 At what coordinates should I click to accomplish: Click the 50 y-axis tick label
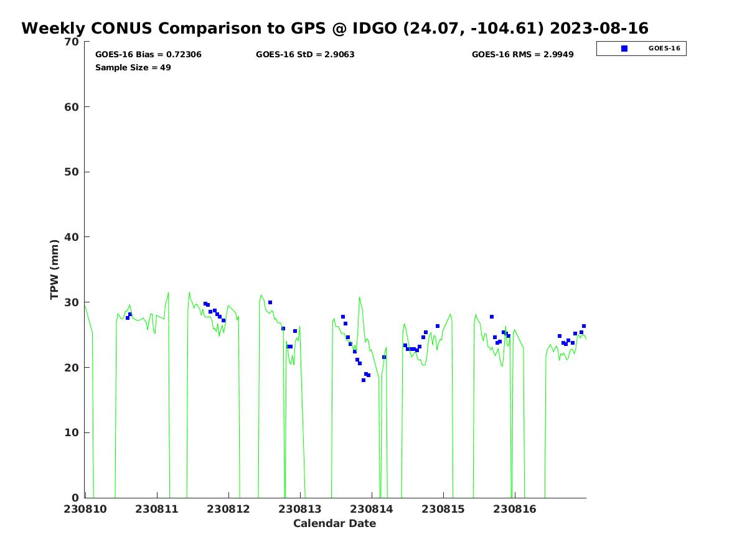click(72, 172)
